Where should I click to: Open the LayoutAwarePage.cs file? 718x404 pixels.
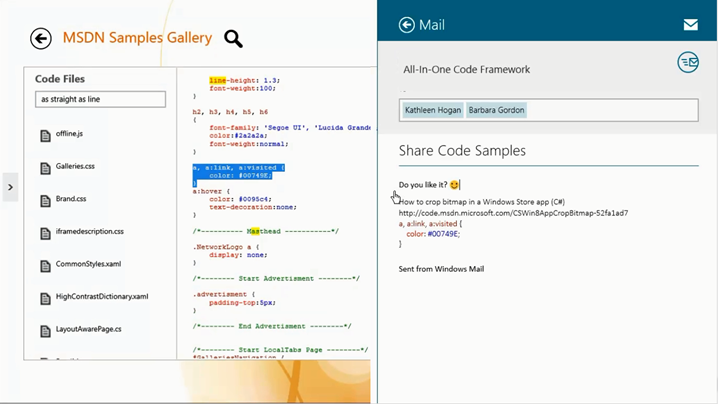coord(88,329)
